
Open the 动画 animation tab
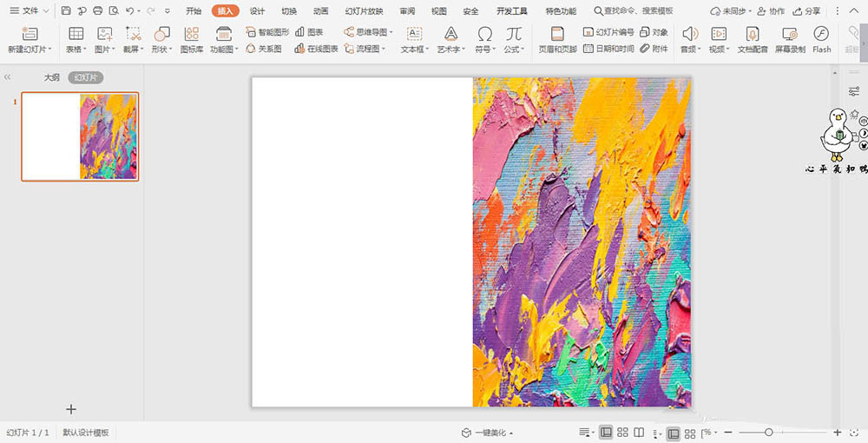[320, 11]
